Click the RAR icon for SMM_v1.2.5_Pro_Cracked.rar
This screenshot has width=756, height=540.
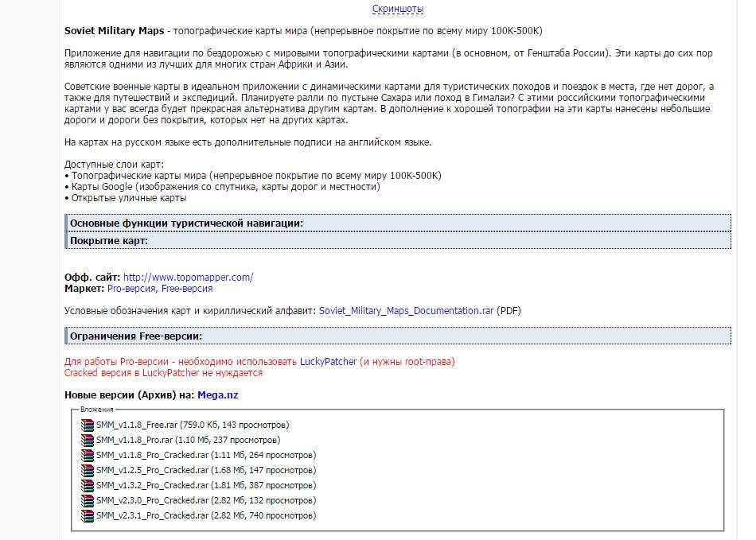coord(88,470)
